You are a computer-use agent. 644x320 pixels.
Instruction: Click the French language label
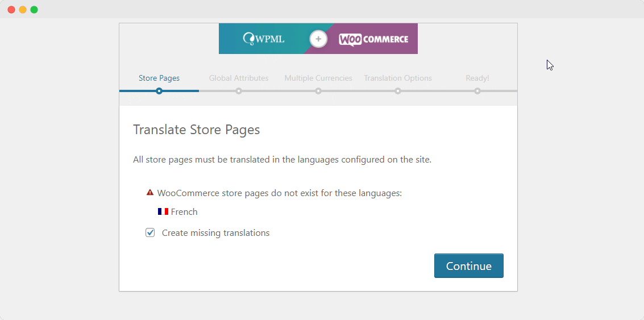(x=184, y=212)
